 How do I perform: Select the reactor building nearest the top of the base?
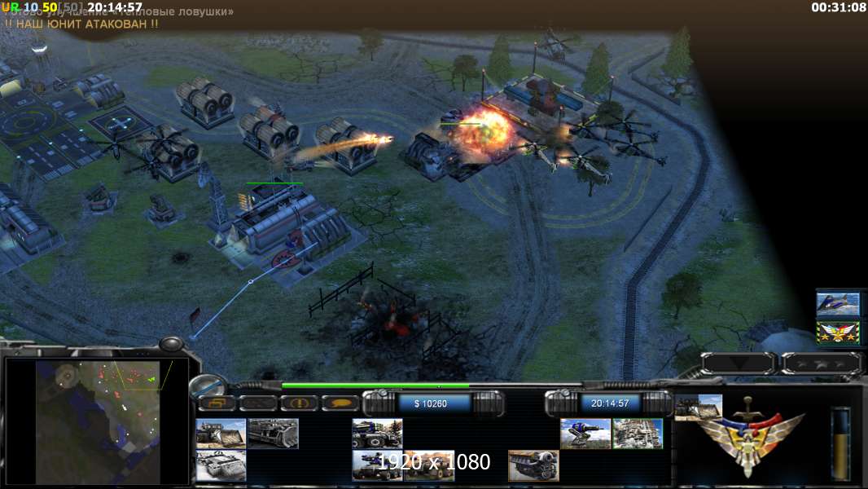(205, 101)
